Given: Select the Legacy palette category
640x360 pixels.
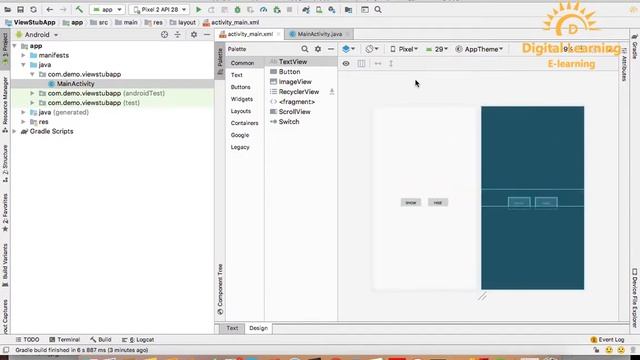Looking at the screenshot, I should (240, 147).
